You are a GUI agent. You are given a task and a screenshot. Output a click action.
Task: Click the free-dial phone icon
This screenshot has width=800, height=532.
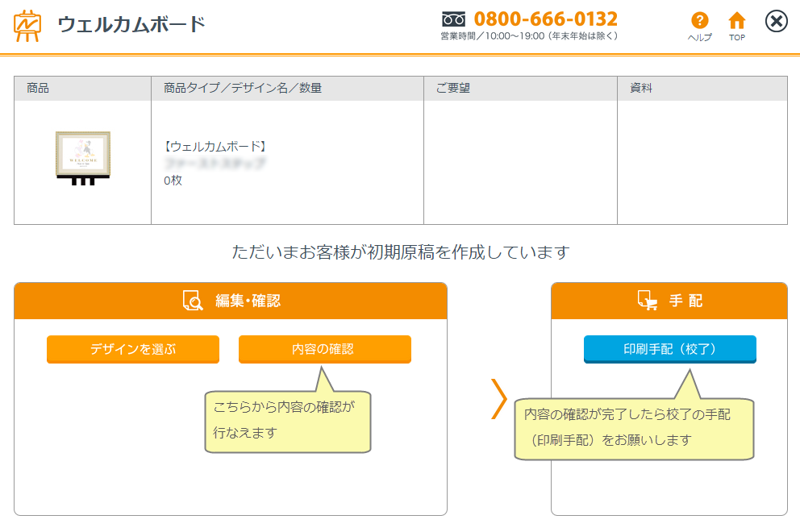coord(454,19)
